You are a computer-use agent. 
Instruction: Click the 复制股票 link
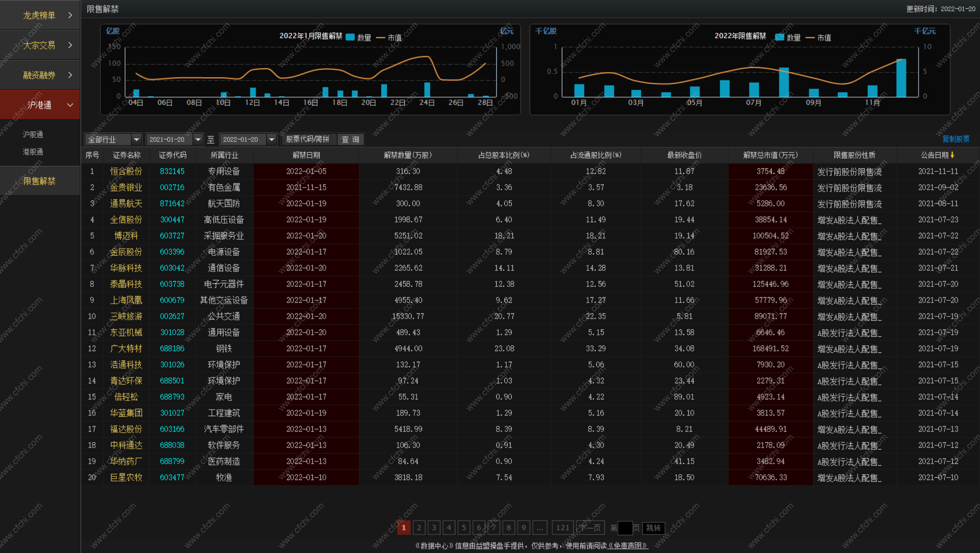click(955, 139)
